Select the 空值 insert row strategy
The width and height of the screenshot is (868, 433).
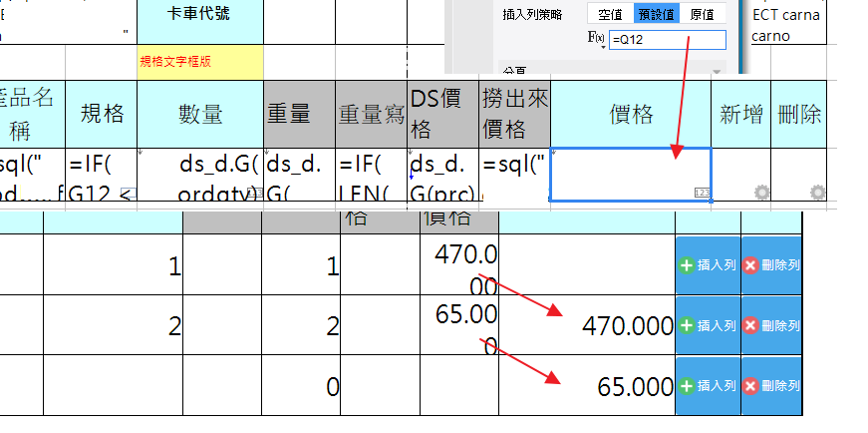pyautogui.click(x=610, y=14)
